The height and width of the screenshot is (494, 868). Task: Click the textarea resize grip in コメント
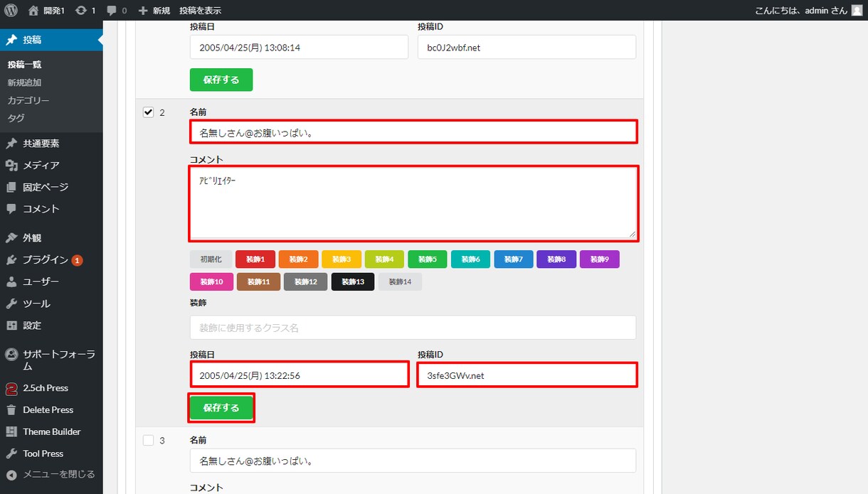[631, 233]
